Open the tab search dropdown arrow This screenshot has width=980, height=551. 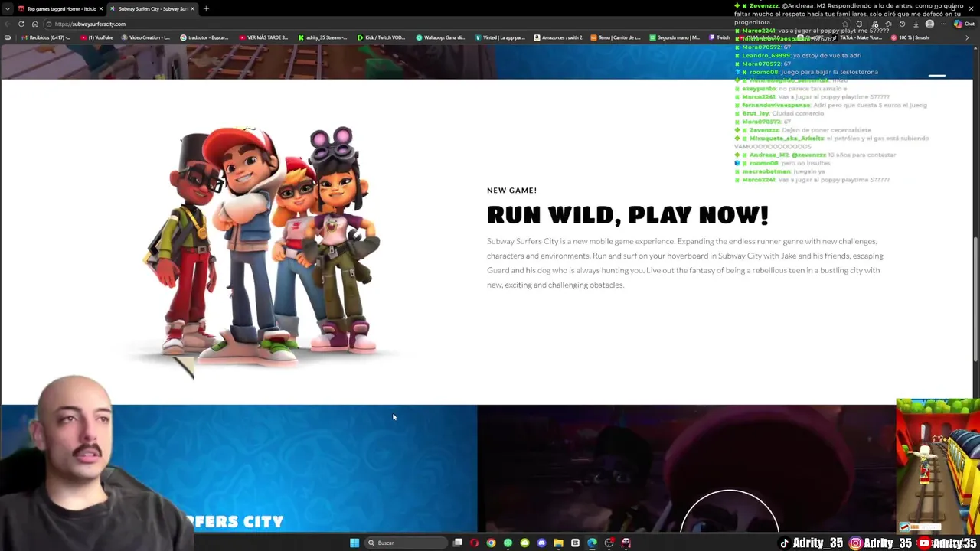7,8
